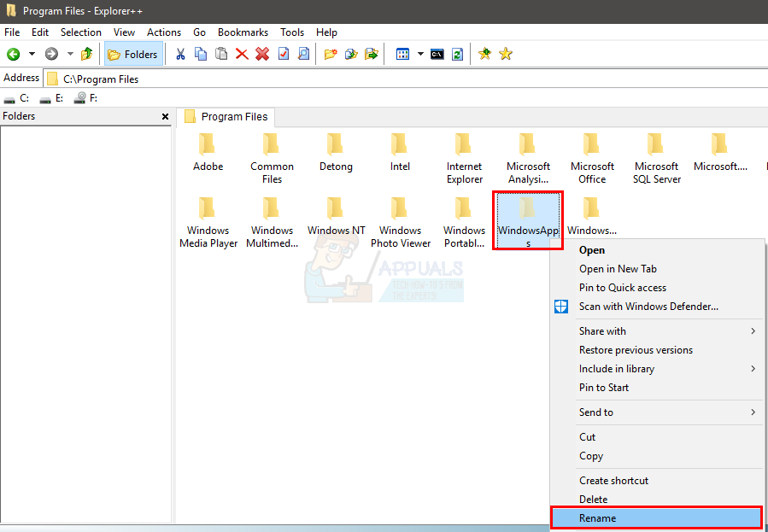Click the Views grid icon
The width and height of the screenshot is (768, 532).
tap(402, 54)
